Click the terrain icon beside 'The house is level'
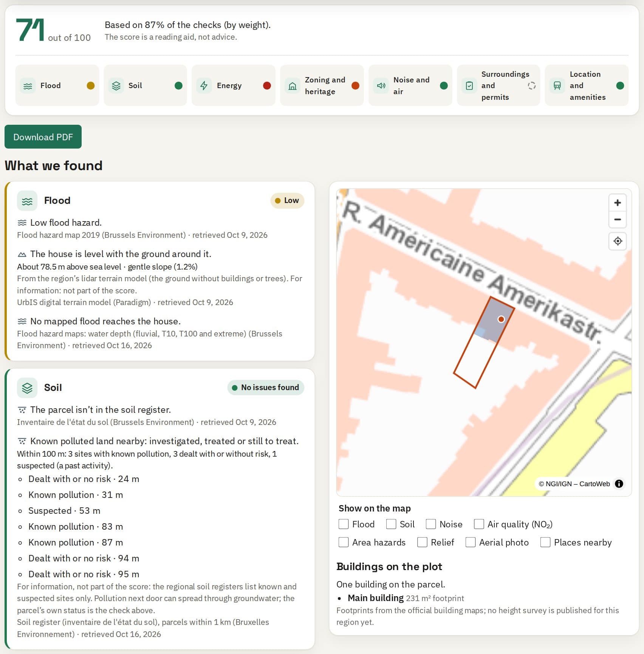 (22, 254)
